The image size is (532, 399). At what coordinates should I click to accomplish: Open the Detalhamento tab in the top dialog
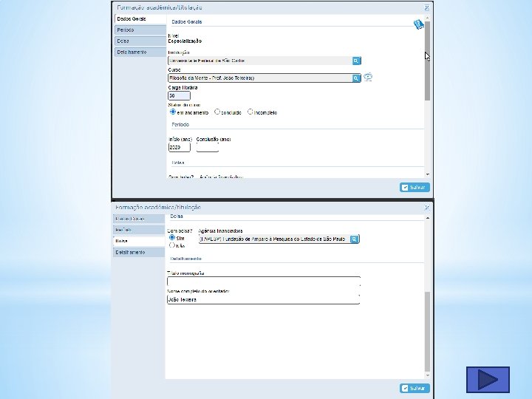click(x=140, y=52)
